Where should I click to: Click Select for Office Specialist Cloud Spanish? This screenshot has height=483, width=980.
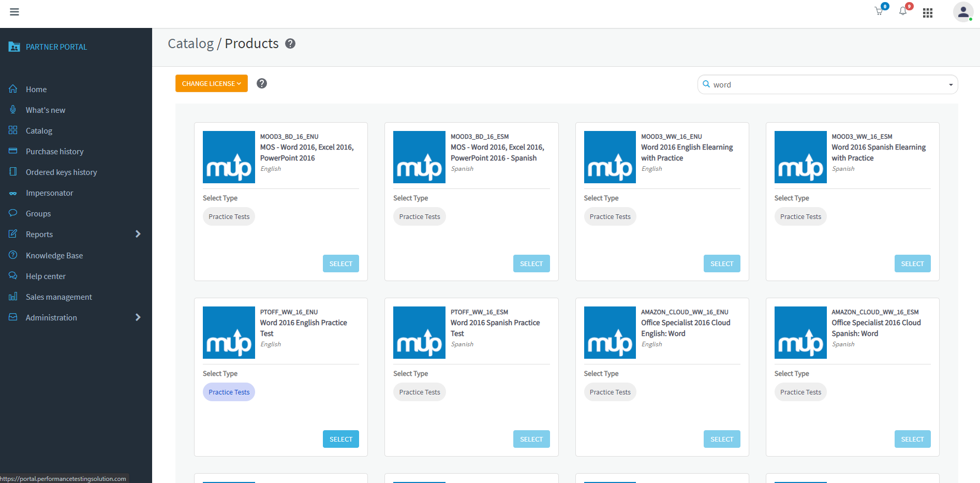(x=912, y=439)
